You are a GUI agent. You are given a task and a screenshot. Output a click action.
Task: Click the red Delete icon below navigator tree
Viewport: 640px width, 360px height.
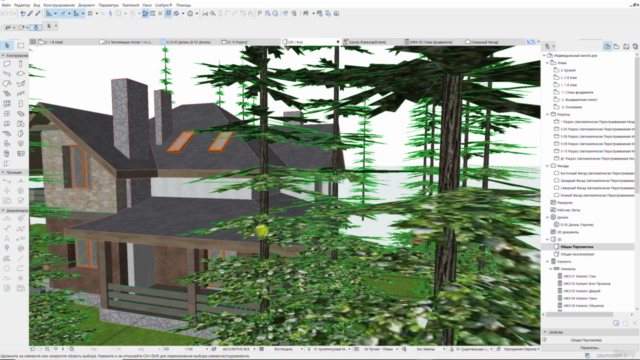click(635, 323)
